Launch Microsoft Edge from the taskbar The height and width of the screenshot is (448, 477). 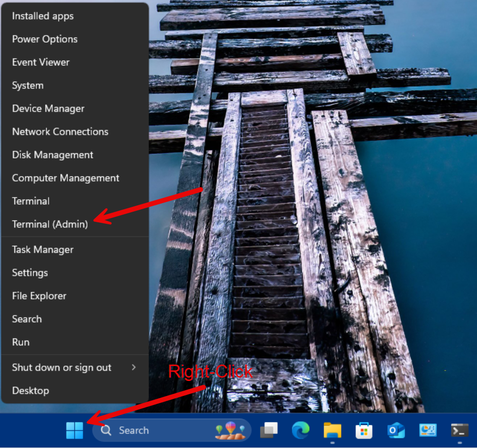(x=300, y=430)
